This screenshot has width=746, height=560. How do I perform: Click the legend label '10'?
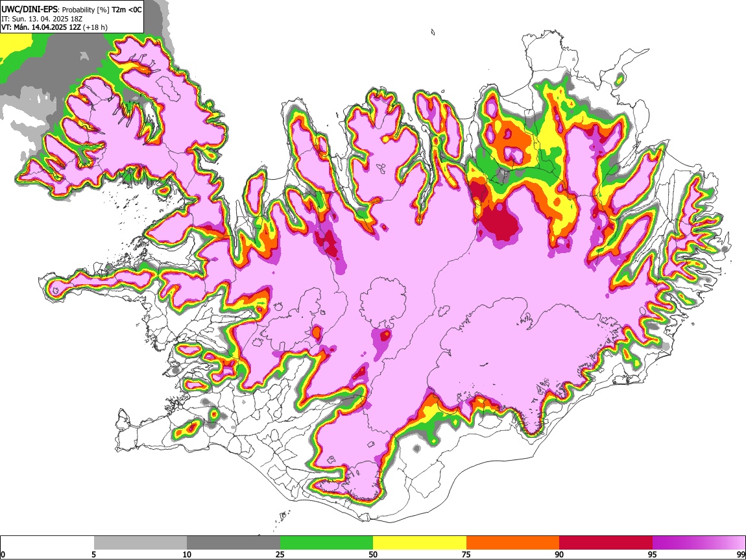[x=187, y=555]
